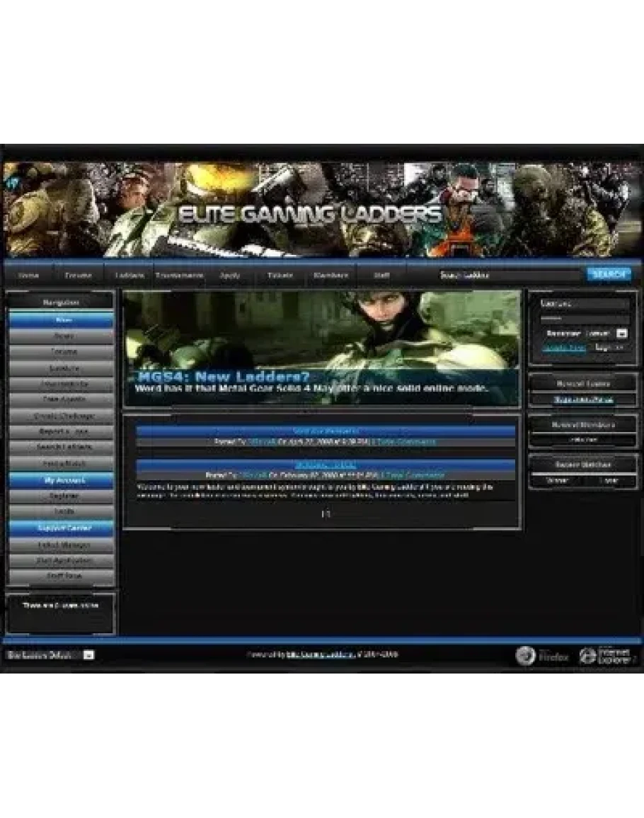The width and height of the screenshot is (644, 818).
Task: Open Search Ladders from sidebar
Action: 61,448
